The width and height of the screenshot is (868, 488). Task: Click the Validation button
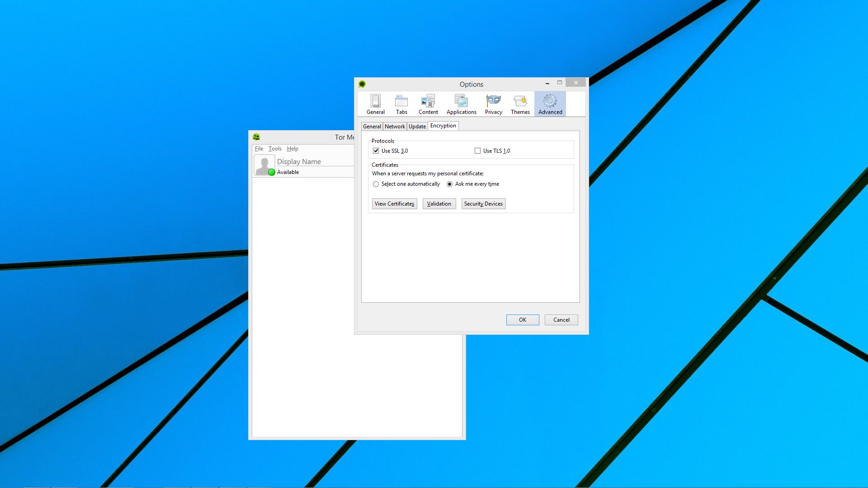pos(439,204)
